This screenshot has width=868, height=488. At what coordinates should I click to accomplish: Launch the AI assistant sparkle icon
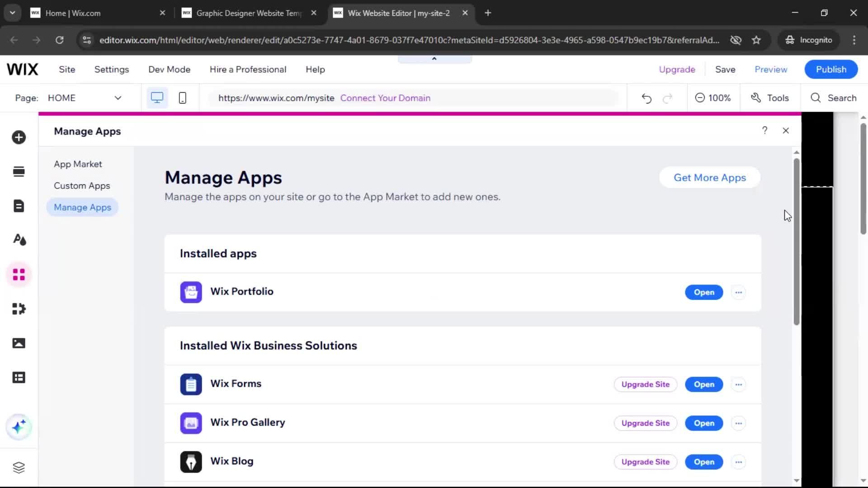[x=19, y=427]
